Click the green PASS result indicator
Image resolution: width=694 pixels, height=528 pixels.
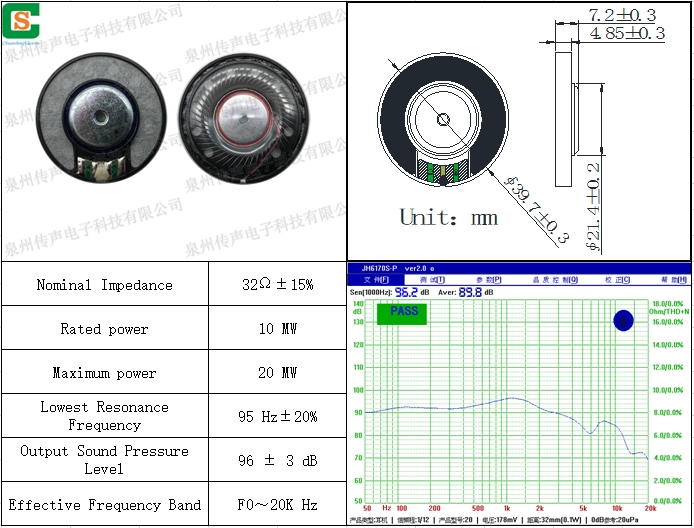click(402, 313)
